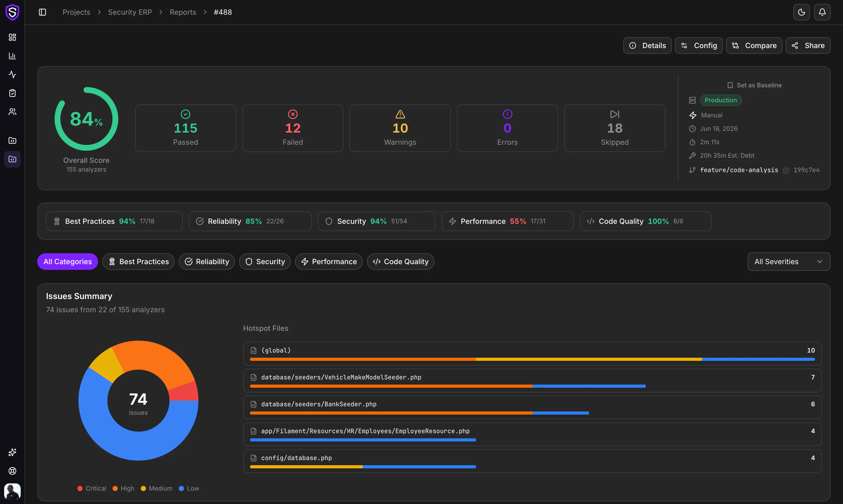The image size is (843, 504).
Task: Toggle the sidebar panel icon
Action: 42,12
